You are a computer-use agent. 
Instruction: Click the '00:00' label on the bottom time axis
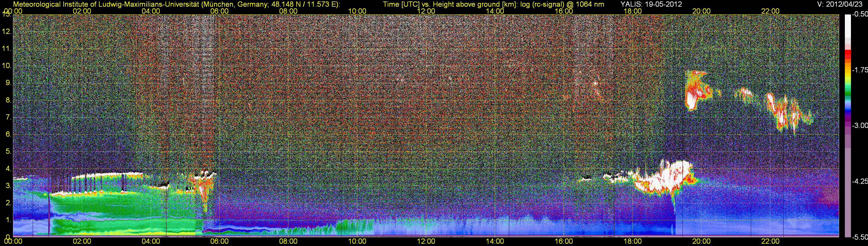[13, 241]
